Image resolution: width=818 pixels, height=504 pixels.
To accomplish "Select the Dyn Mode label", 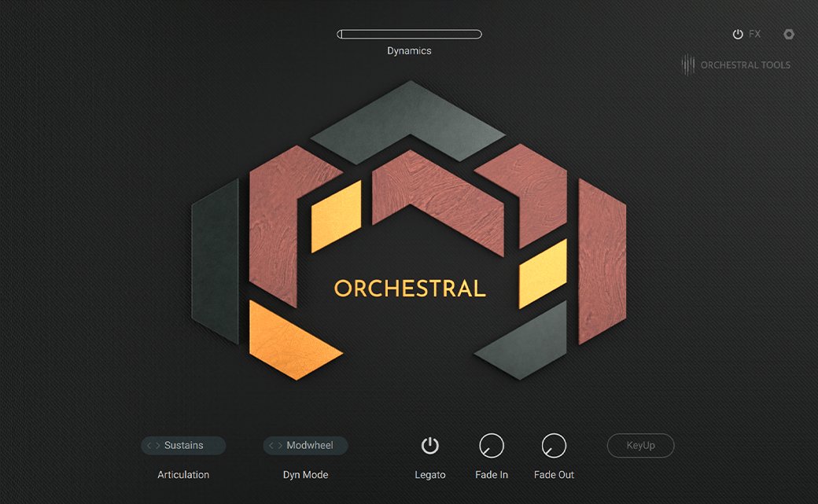I will (305, 475).
